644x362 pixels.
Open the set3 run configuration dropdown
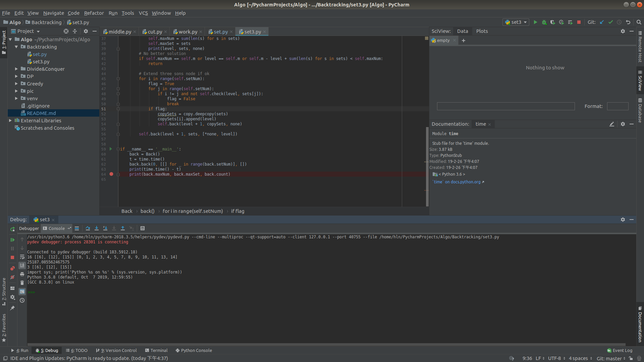coord(516,22)
